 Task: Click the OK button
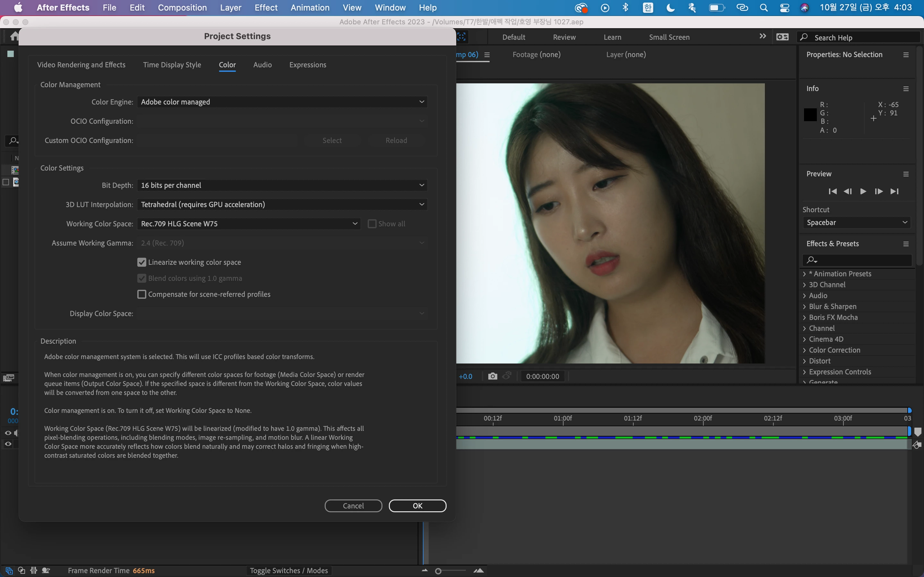[x=417, y=506]
